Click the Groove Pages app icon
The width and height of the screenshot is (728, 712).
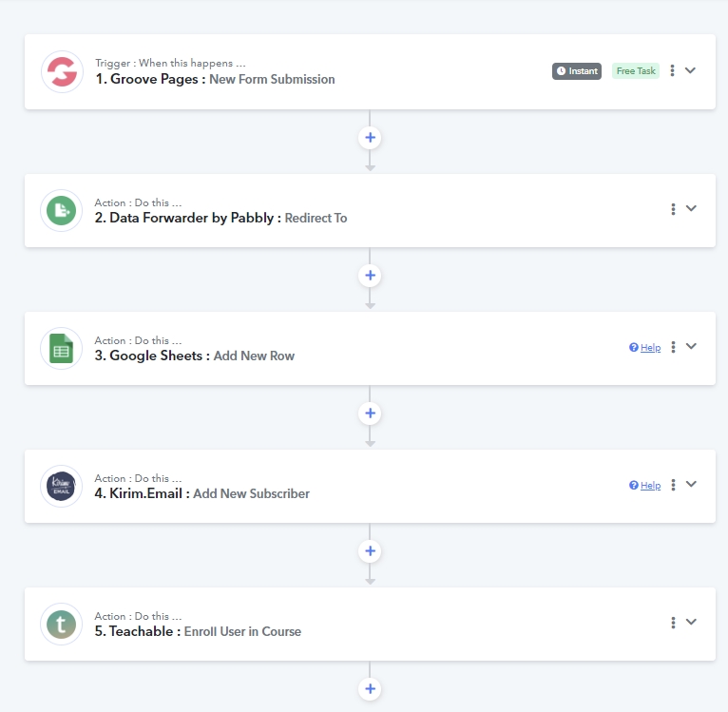click(62, 71)
